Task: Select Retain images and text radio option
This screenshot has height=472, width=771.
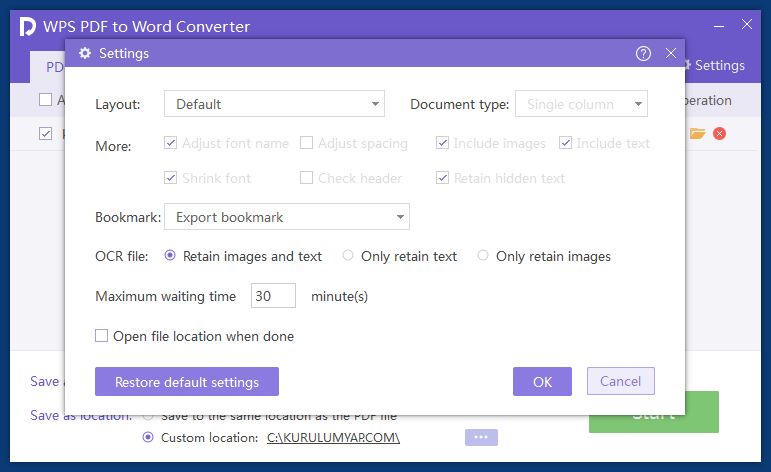Action: click(x=170, y=256)
